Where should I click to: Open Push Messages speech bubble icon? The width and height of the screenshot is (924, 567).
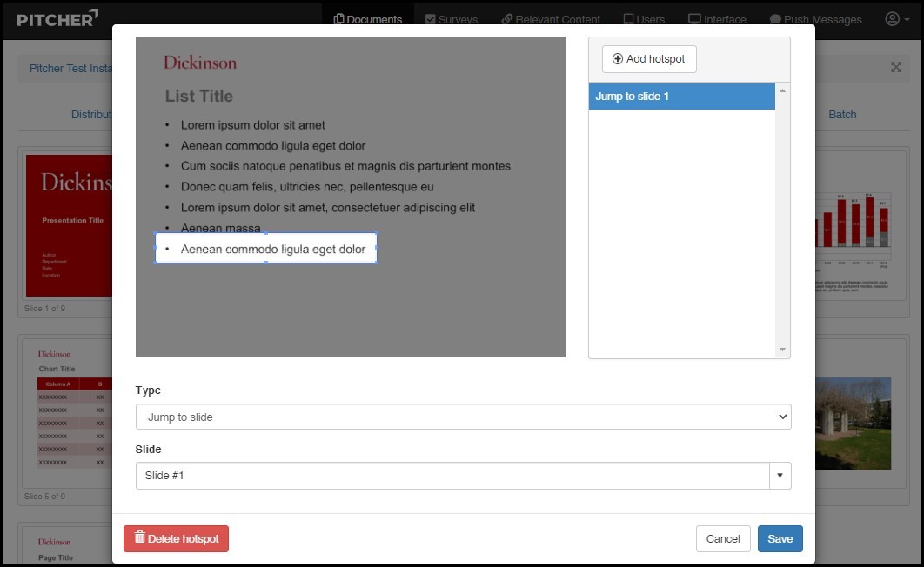775,19
